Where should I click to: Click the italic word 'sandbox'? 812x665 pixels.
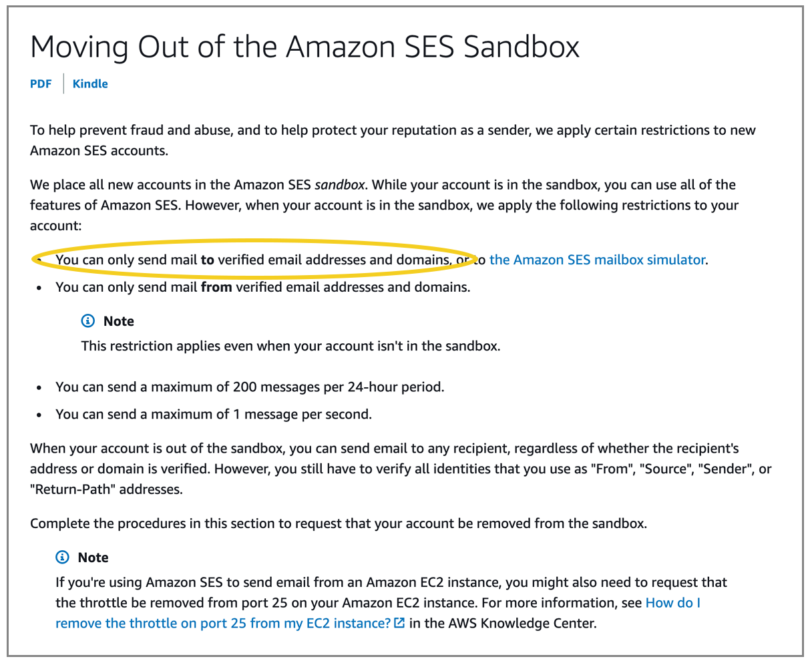click(x=340, y=185)
